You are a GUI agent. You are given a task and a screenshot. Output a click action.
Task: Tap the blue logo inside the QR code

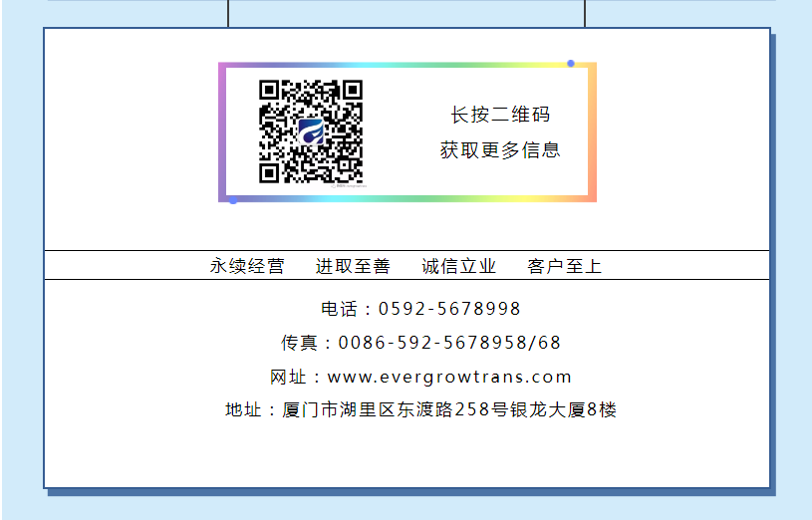312,131
